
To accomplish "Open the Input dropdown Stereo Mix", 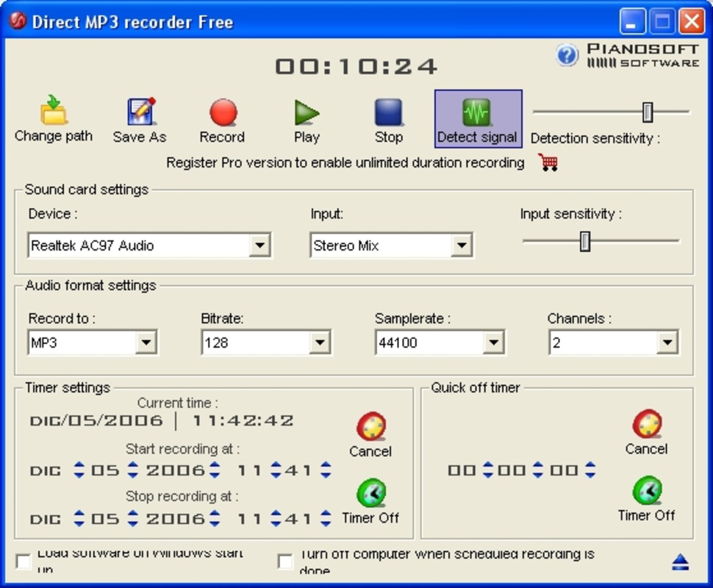I will click(x=392, y=245).
